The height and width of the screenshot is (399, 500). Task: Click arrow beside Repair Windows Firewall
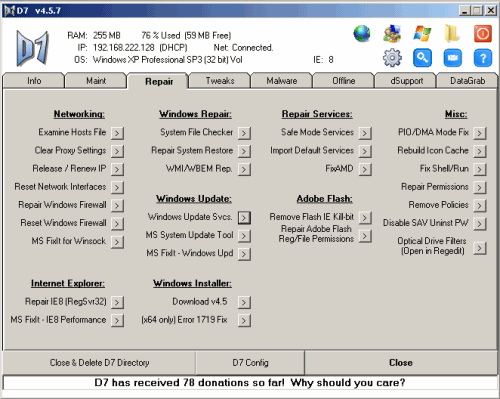(x=117, y=205)
